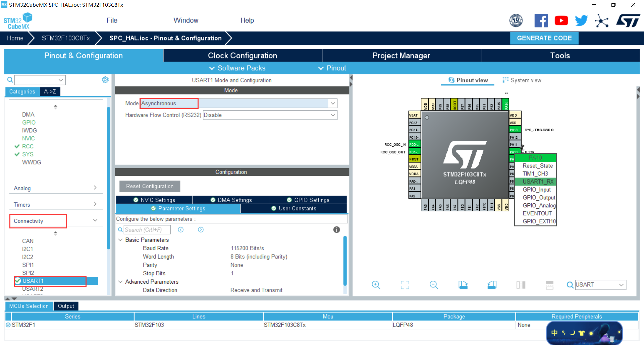Open the File menu

[x=112, y=20]
